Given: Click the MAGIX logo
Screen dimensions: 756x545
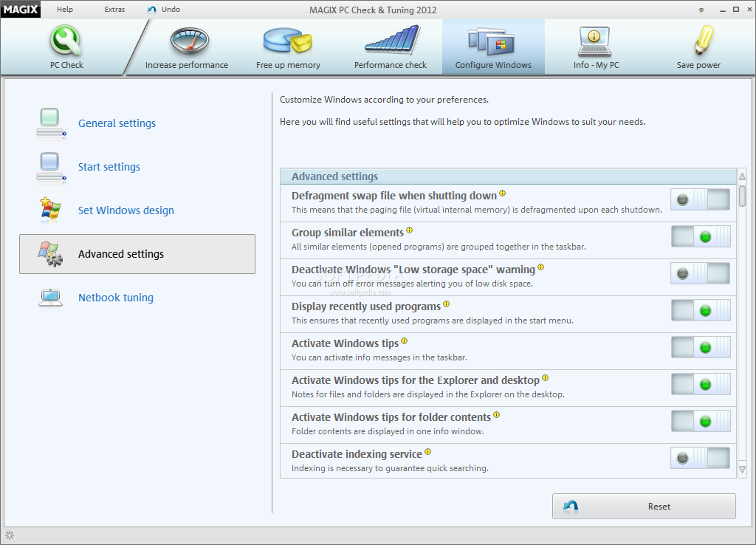Looking at the screenshot, I should (x=20, y=9).
